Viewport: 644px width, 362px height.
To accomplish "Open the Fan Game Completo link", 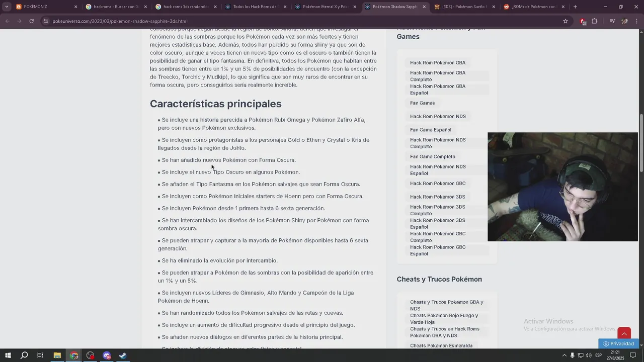I will point(433,156).
